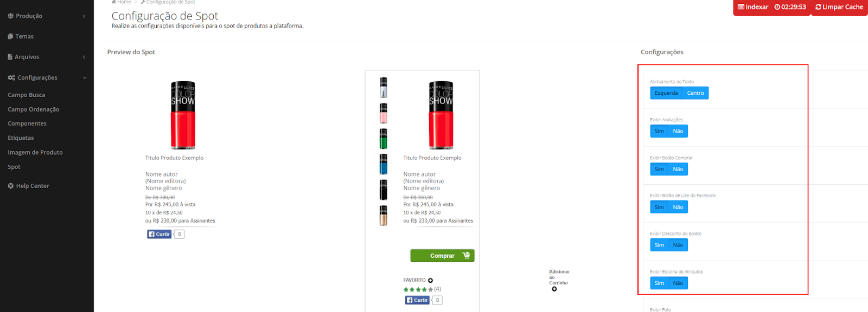Click the Home icon in breadcrumb
The width and height of the screenshot is (868, 312).
click(114, 2)
